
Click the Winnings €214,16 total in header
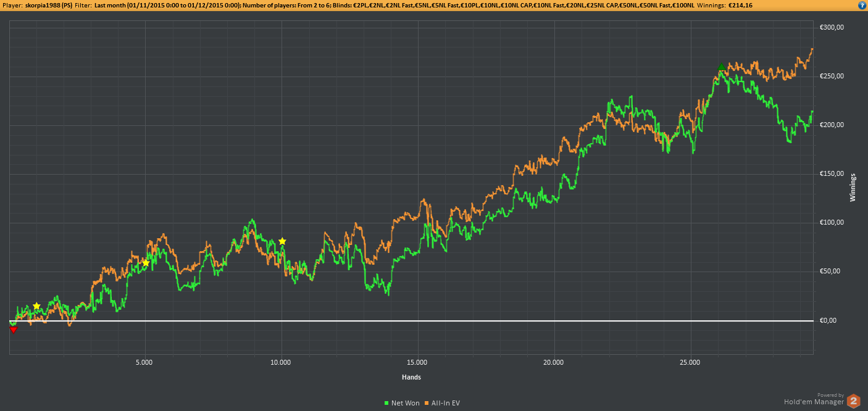click(726, 5)
